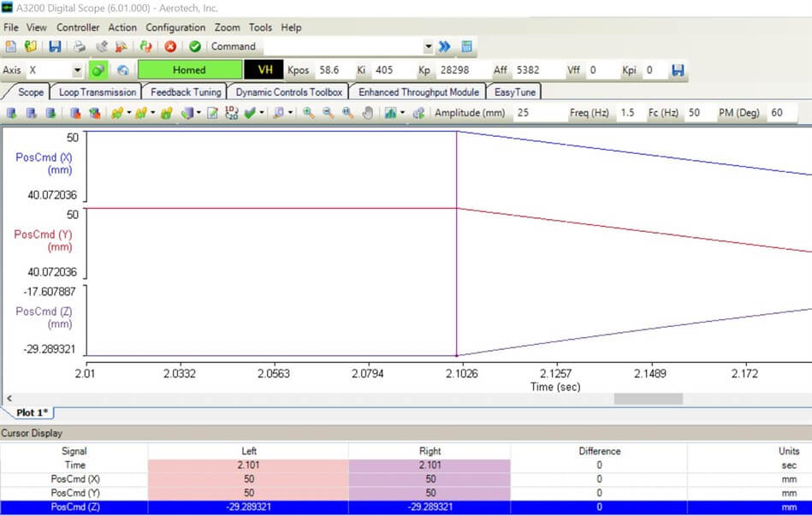Open the magnifier search icon dropdown arrow
This screenshot has width=812, height=516.
click(x=291, y=112)
